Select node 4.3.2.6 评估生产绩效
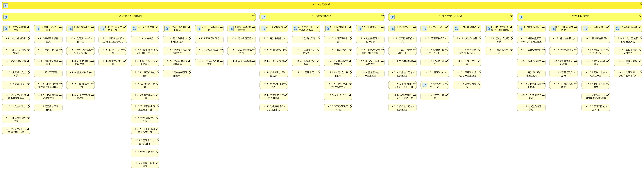Screen dimensions: 644x170 coord(435,96)
